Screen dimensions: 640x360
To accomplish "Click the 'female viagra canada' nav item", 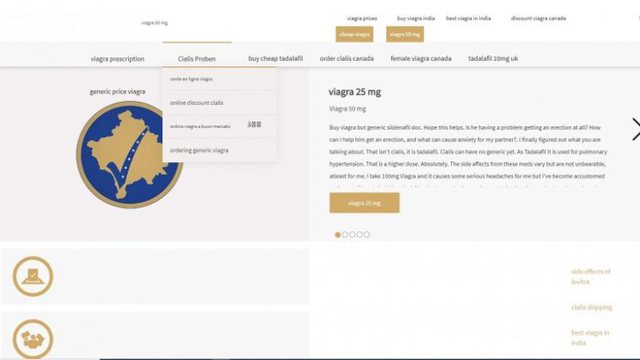I will pos(421,58).
